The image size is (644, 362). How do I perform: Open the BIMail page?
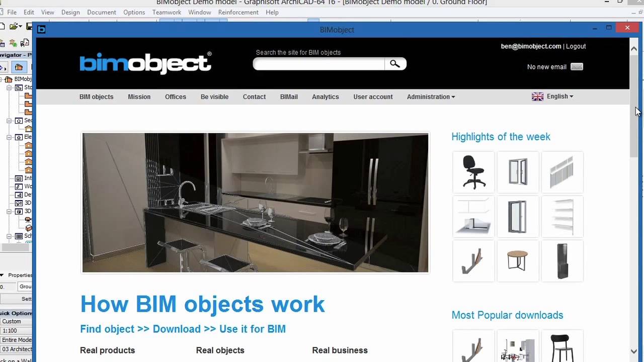click(x=289, y=97)
